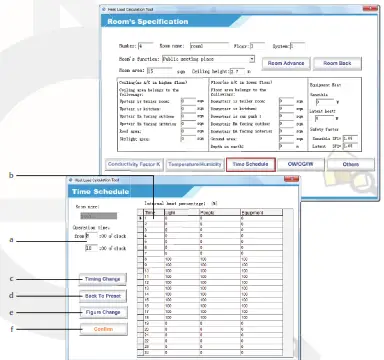Focus the Downstair is car park field
This screenshot has width=384, height=360.
tap(287, 116)
